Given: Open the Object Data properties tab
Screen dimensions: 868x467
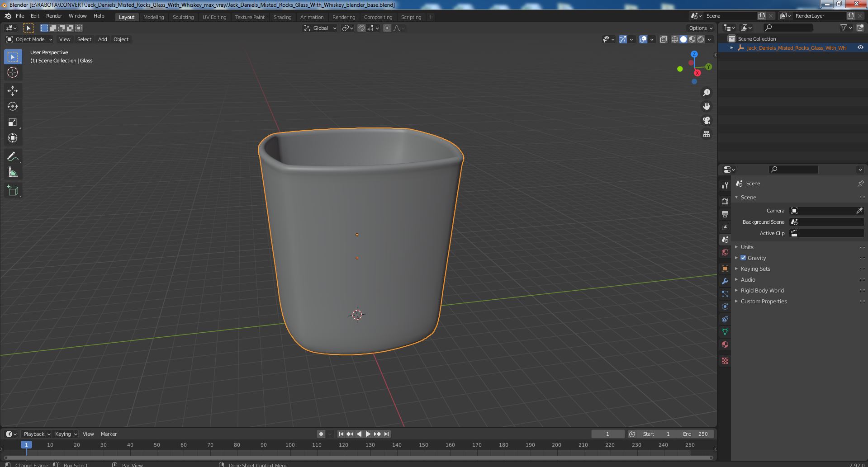Looking at the screenshot, I should pos(725,332).
